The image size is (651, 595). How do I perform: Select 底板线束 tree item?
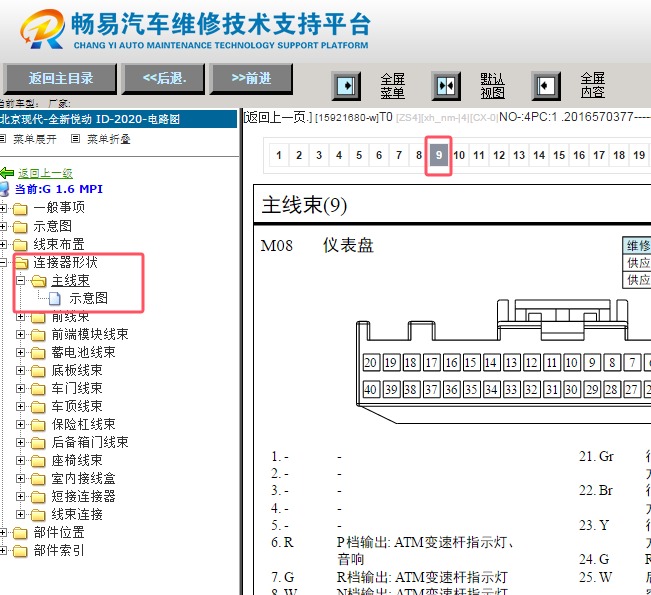pos(77,370)
